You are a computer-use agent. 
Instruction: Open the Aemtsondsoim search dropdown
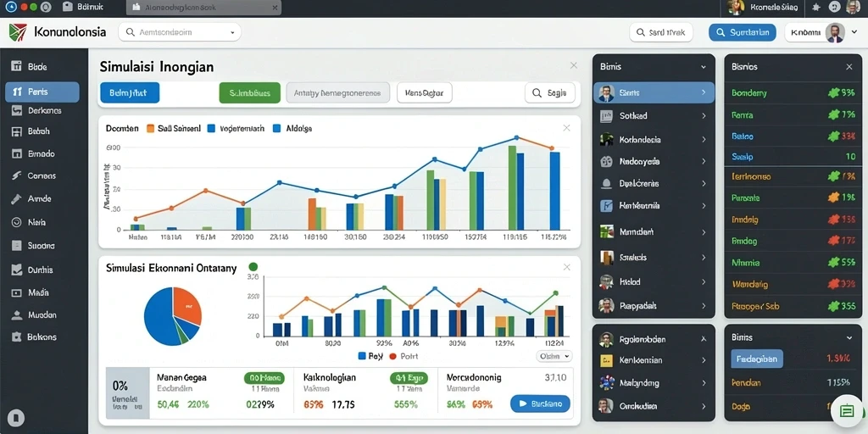coord(180,32)
